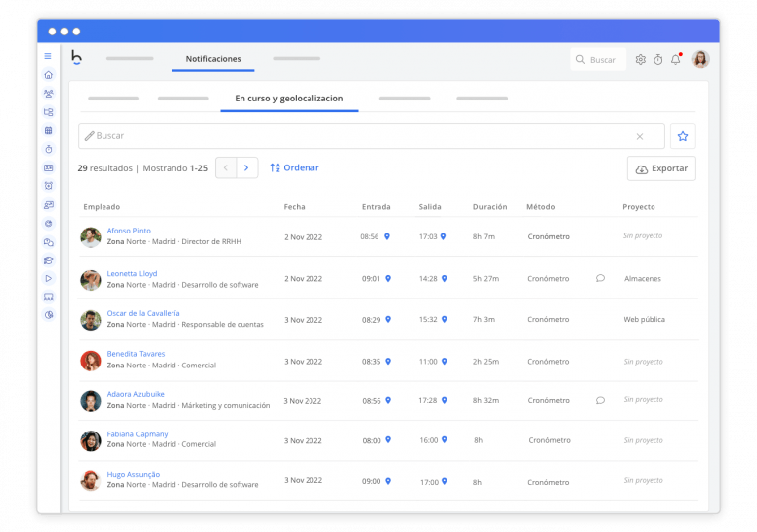Viewport: 757px width, 532px height.
Task: Open the timer icon in top bar
Action: pyautogui.click(x=657, y=60)
